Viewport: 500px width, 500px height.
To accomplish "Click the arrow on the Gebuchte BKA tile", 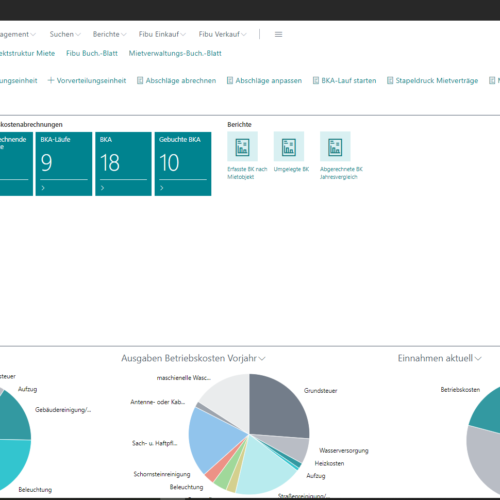I will pyautogui.click(x=162, y=188).
